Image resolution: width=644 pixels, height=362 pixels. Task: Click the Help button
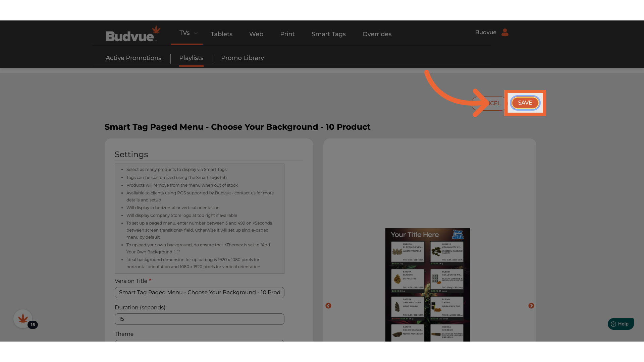(x=621, y=324)
